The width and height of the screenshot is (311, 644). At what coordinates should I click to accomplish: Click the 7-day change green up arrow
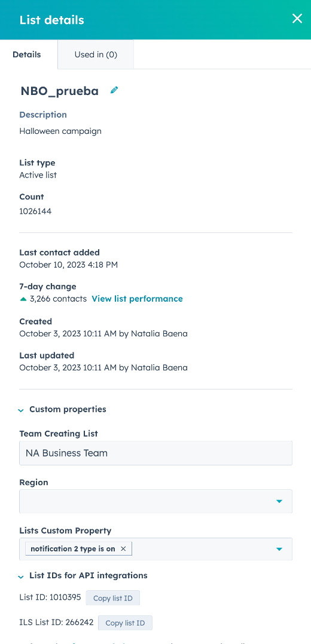(23, 299)
